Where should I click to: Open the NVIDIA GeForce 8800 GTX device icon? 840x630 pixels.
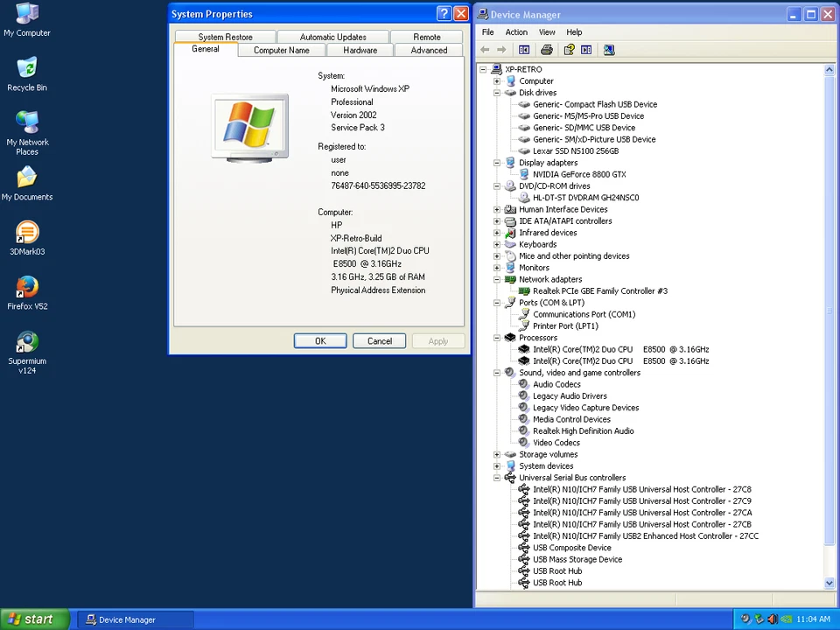coord(524,174)
